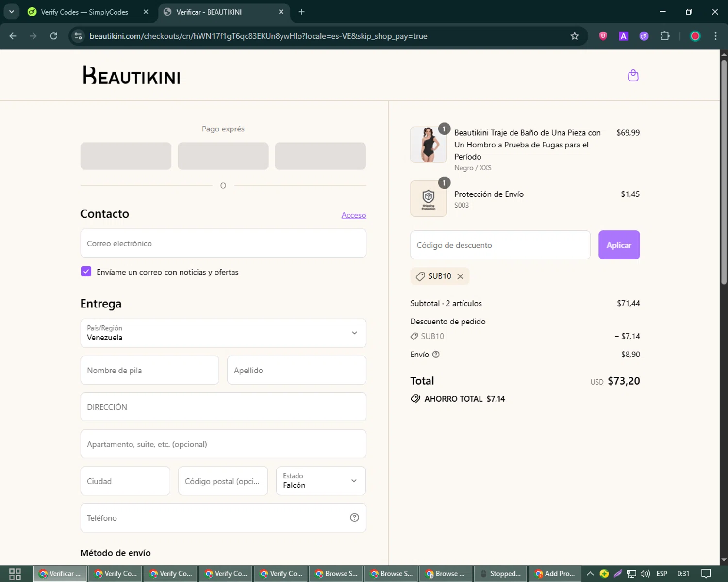The width and height of the screenshot is (728, 582).
Task: Click the yellow-green tray app icon
Action: [604, 574]
